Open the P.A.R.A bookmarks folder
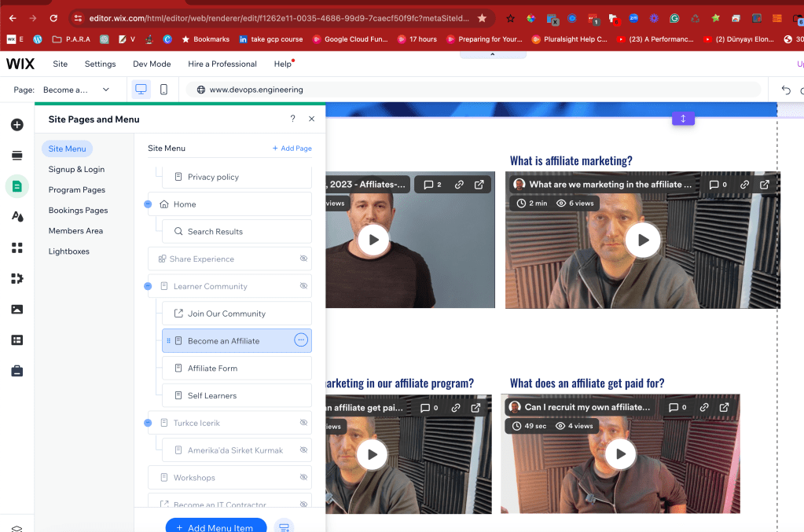The width and height of the screenshot is (804, 532). [x=72, y=39]
